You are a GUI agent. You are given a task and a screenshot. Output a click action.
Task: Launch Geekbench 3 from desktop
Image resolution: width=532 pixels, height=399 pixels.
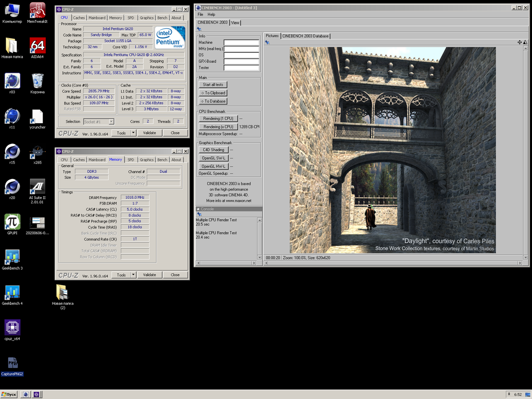pos(12,259)
